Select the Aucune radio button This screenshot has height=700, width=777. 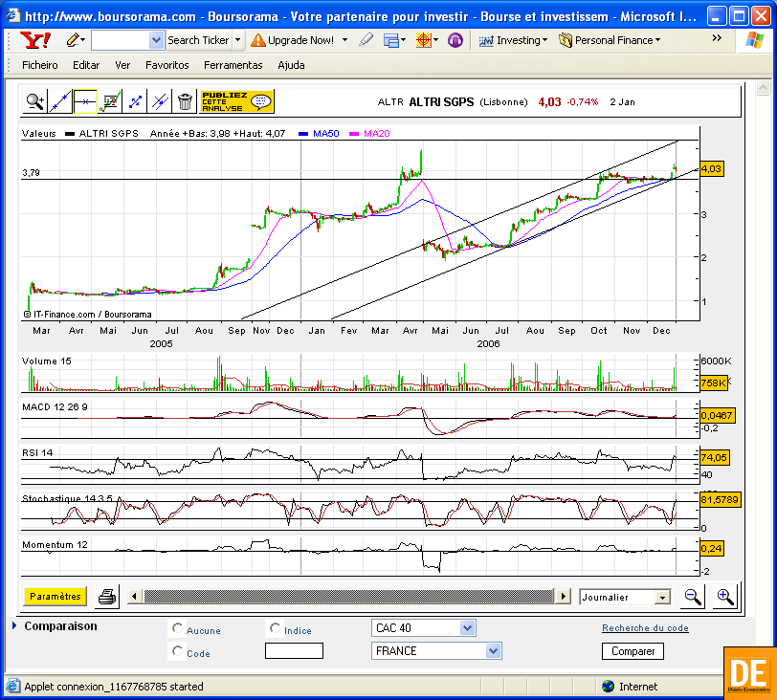tap(177, 628)
